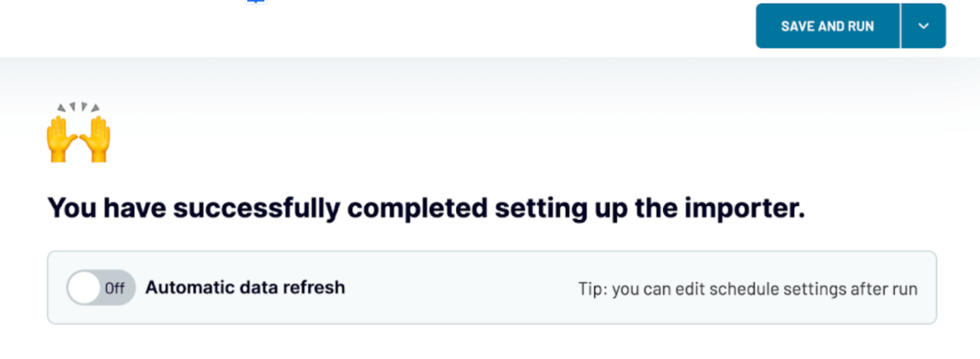Click the "Automatic data refresh" label
980x359 pixels.
245,288
